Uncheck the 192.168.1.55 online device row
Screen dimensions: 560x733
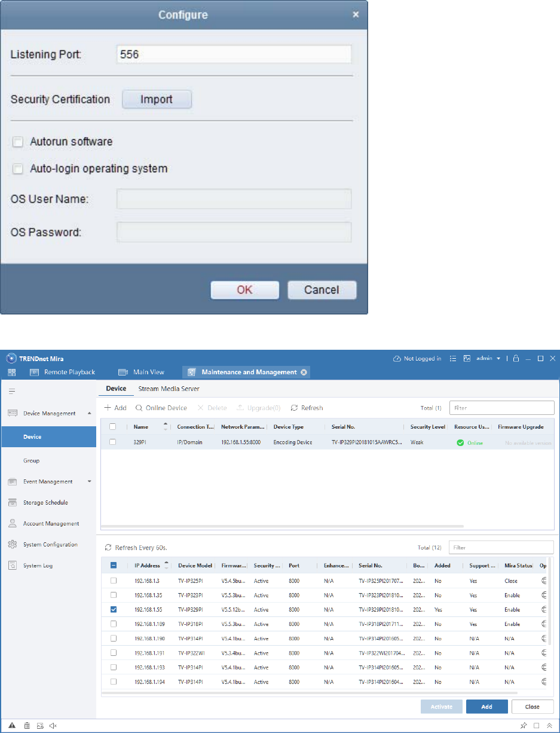114,610
